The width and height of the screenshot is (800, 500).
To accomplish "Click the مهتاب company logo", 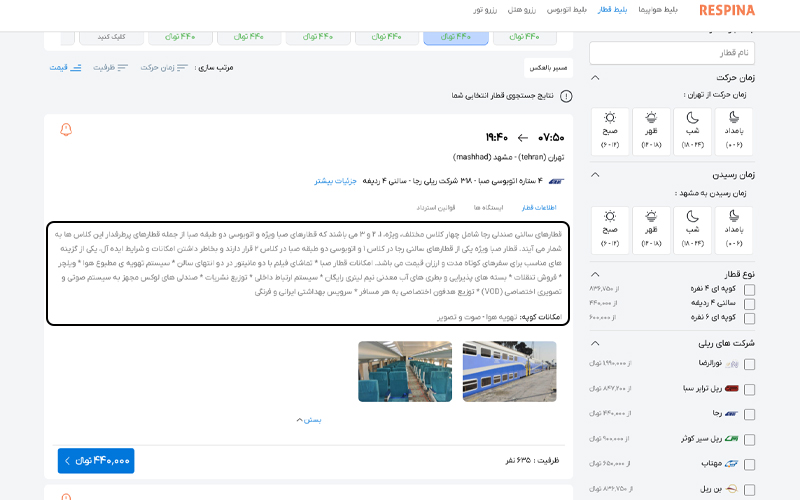I will (732, 463).
